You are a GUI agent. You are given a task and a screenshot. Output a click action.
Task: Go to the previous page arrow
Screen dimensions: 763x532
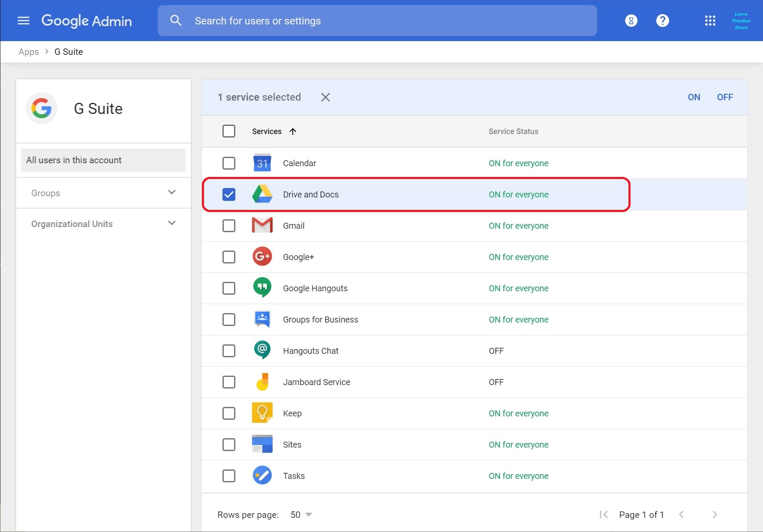click(x=681, y=514)
